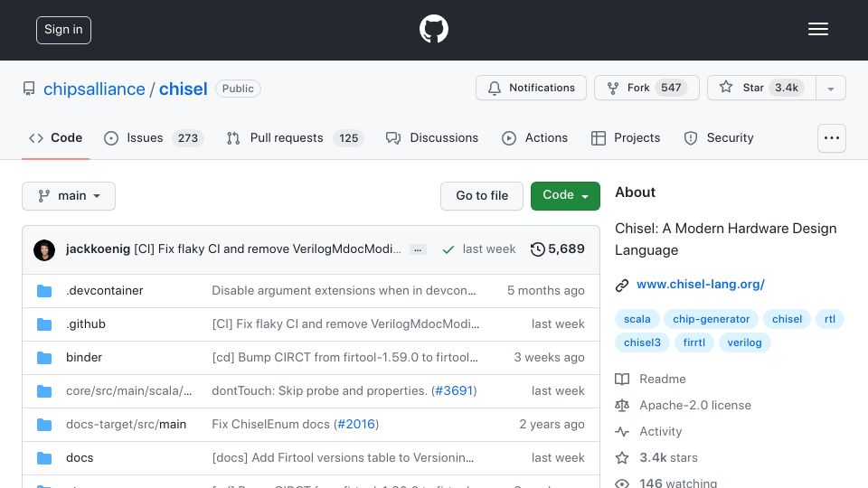Viewport: 868px width, 488px height.
Task: Click the rtl topic tag
Action: (x=830, y=319)
